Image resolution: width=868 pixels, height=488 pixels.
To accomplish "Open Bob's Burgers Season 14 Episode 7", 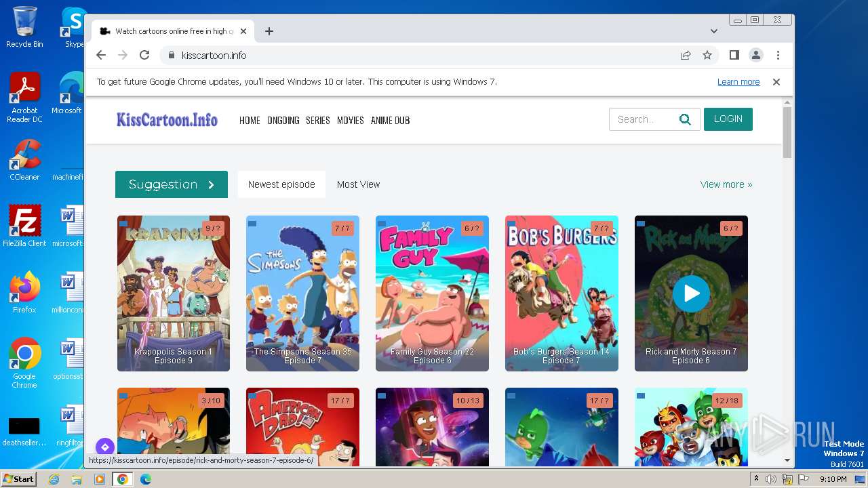I will (561, 293).
